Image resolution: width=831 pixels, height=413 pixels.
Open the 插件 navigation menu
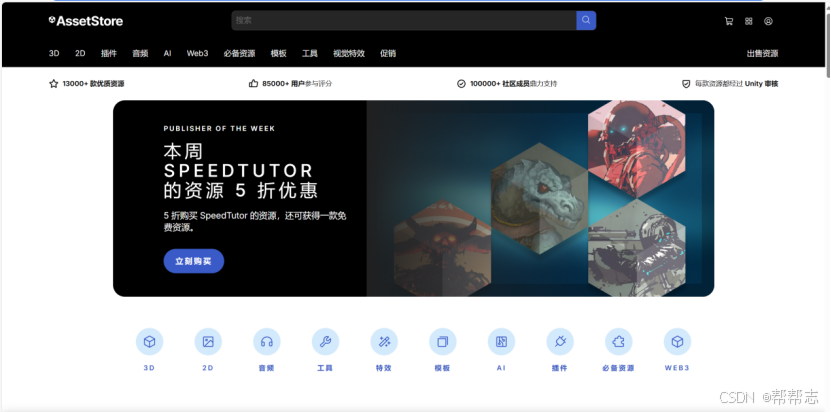tap(109, 54)
